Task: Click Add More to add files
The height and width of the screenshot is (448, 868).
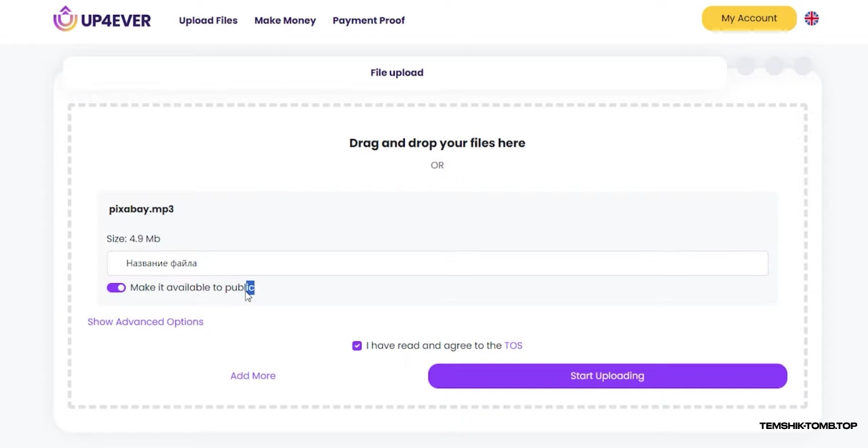Action: pyautogui.click(x=253, y=376)
